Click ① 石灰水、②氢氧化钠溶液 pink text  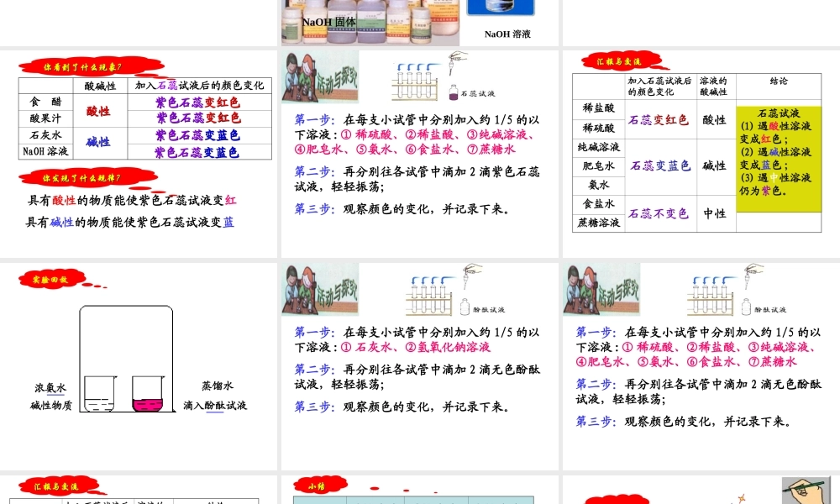[416, 347]
